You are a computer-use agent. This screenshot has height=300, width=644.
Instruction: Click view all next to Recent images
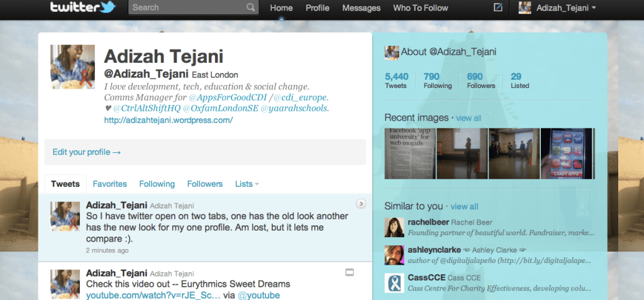tap(468, 118)
